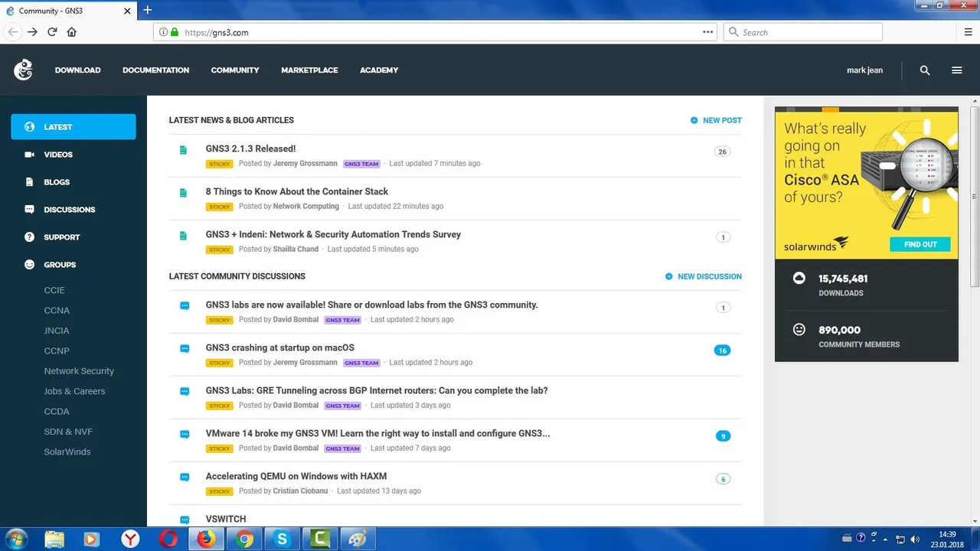980x551 pixels.
Task: Click NEW POST button
Action: click(716, 120)
